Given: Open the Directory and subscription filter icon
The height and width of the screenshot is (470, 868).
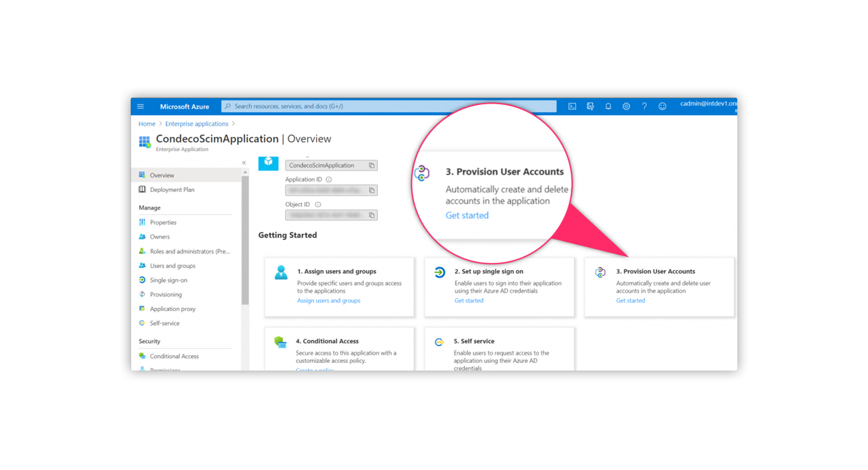Looking at the screenshot, I should 590,106.
